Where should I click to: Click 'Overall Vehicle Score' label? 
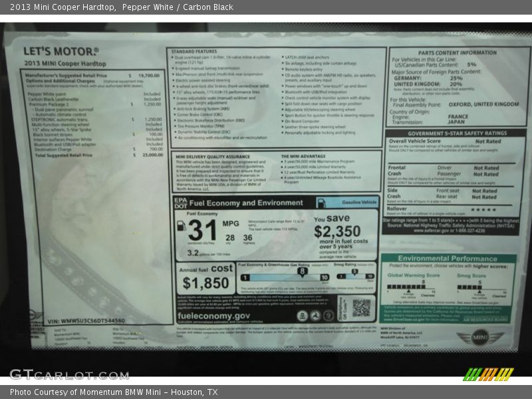click(414, 141)
